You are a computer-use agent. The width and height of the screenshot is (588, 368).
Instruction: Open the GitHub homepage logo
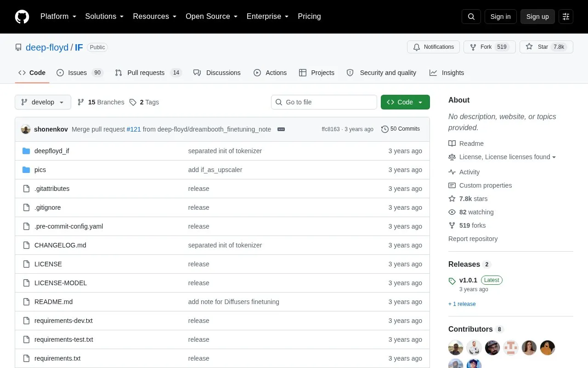[x=22, y=17]
